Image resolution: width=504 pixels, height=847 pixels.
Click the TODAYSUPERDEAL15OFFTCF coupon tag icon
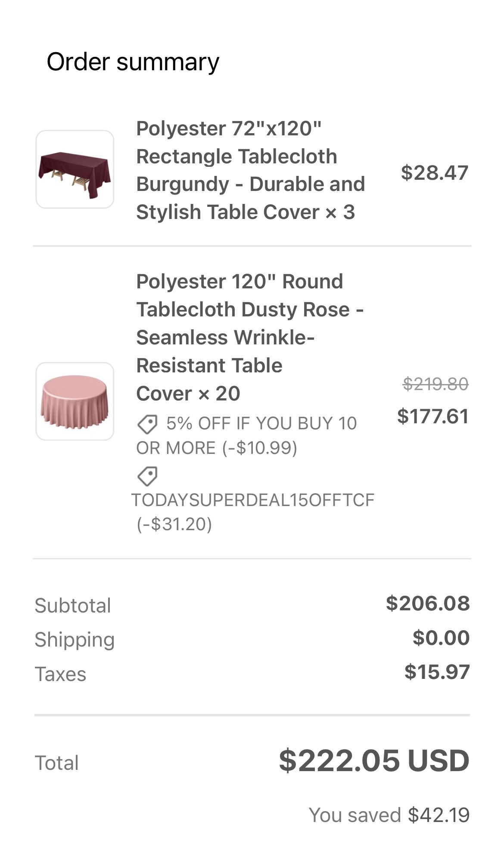coord(147,476)
